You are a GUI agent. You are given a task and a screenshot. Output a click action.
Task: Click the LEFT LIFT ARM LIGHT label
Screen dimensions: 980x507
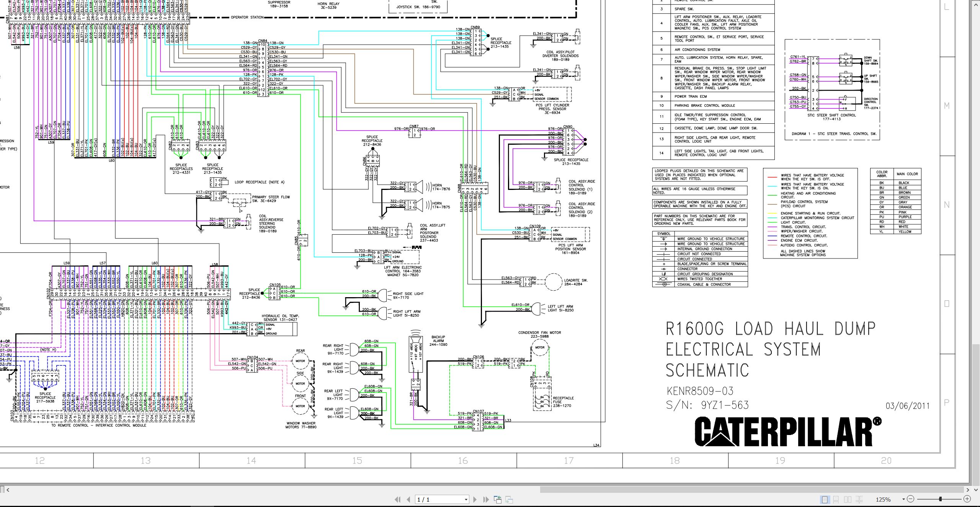[x=560, y=308]
